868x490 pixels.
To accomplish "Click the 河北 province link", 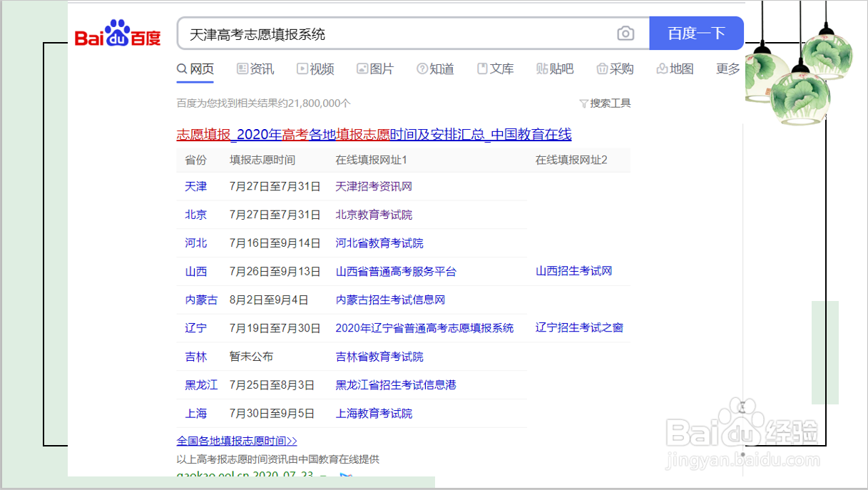I will coord(195,243).
